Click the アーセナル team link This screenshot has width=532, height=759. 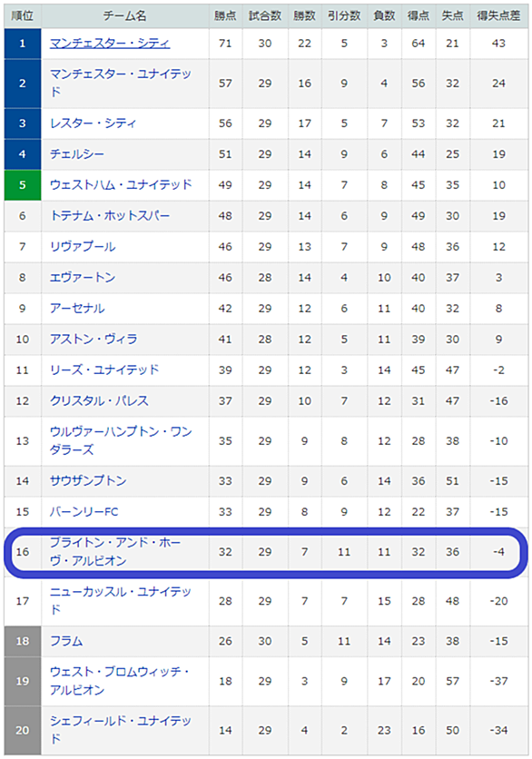pyautogui.click(x=77, y=309)
